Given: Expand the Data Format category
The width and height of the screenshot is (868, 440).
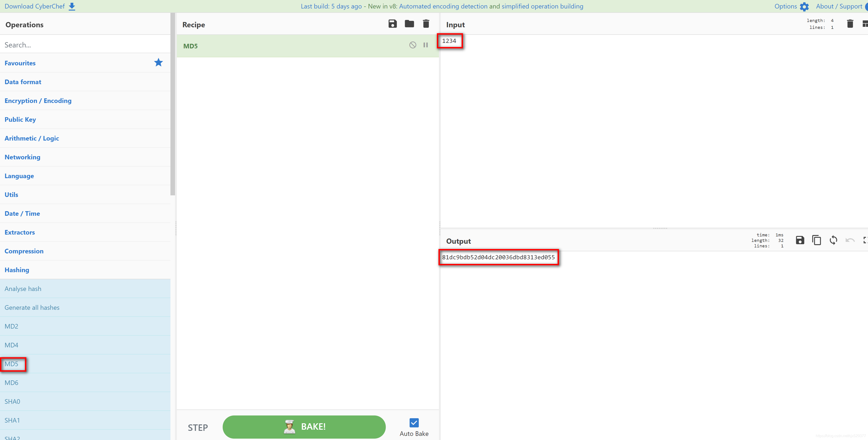Looking at the screenshot, I should 22,81.
